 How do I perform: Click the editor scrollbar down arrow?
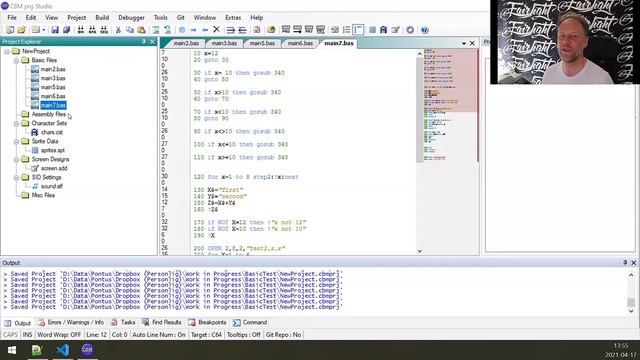pyautogui.click(x=420, y=251)
